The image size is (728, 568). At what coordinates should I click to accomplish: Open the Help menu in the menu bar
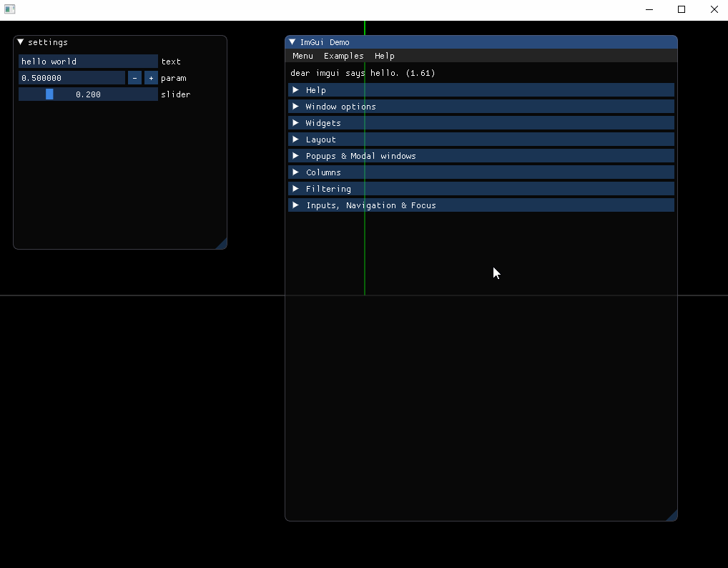385,56
